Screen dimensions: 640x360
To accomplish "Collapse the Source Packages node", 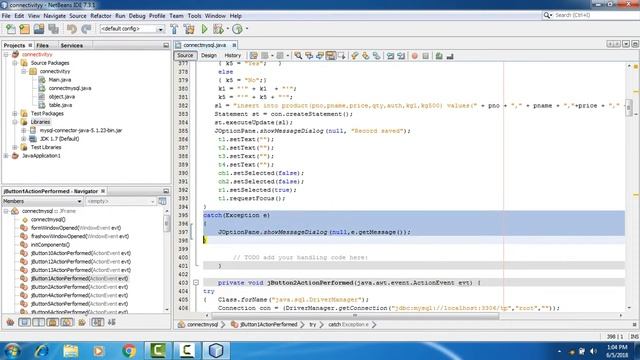I will click(x=15, y=63).
